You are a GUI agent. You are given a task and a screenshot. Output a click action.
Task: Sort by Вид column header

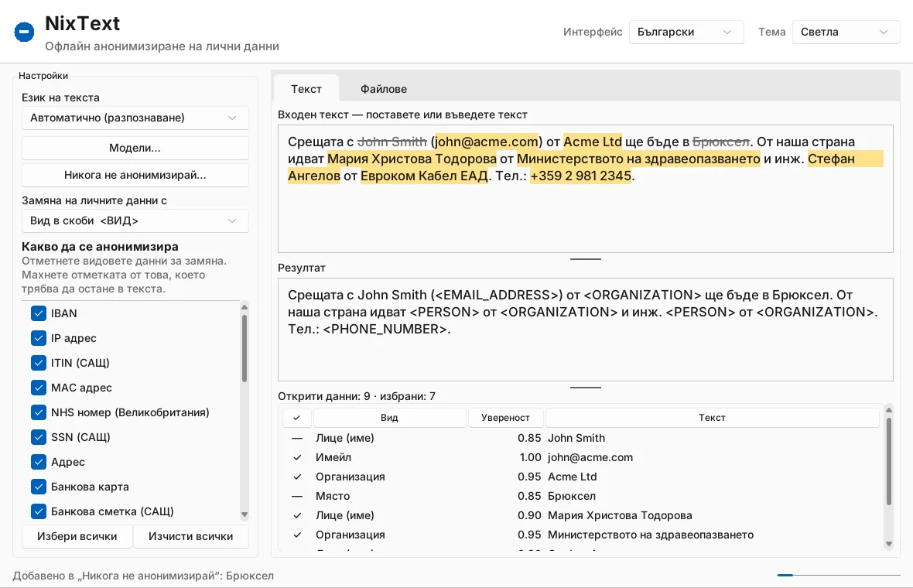pyautogui.click(x=389, y=418)
